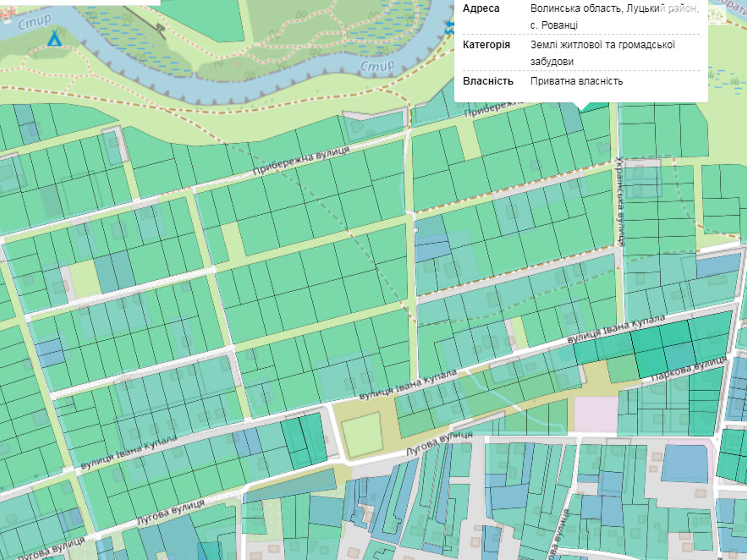
Task: Click the 'Приватна власність' value
Action: coord(577,81)
